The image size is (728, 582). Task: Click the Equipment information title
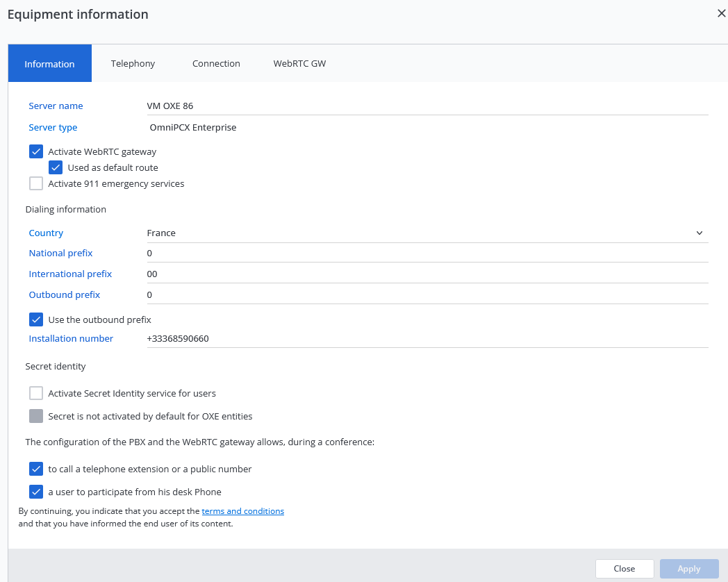point(78,15)
